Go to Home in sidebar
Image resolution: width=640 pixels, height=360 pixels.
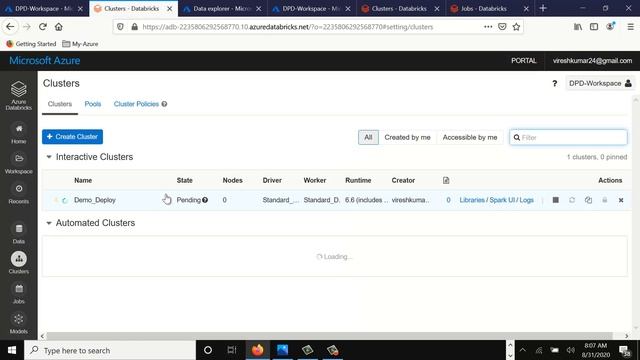[x=18, y=134]
